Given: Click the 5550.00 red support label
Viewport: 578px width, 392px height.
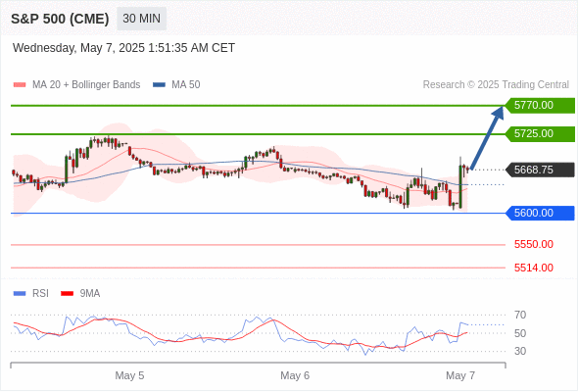Looking at the screenshot, I should coord(534,244).
